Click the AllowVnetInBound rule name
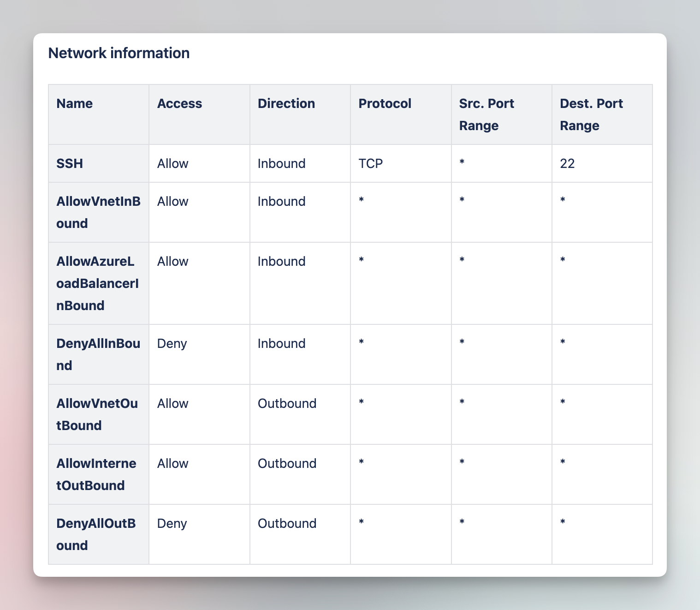Image resolution: width=700 pixels, height=610 pixels. click(x=98, y=212)
